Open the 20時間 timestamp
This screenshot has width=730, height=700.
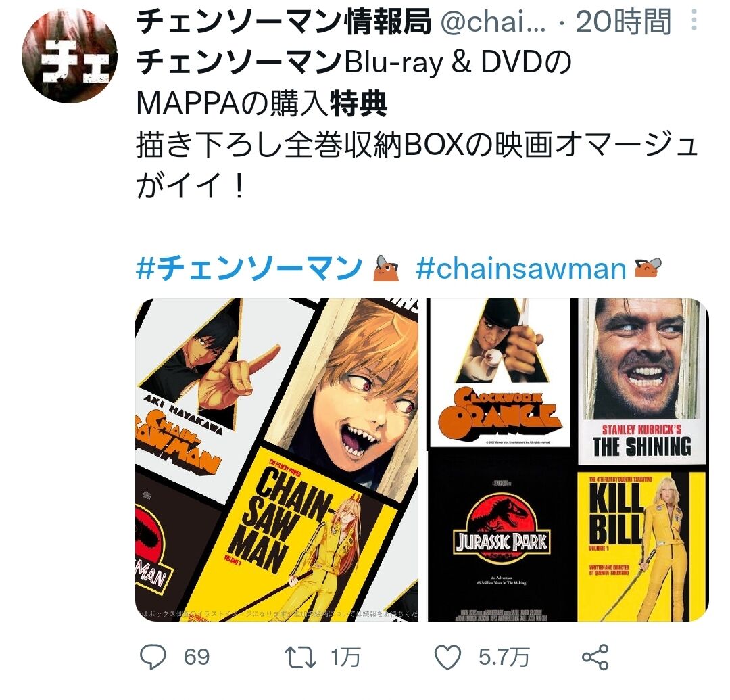(x=623, y=22)
